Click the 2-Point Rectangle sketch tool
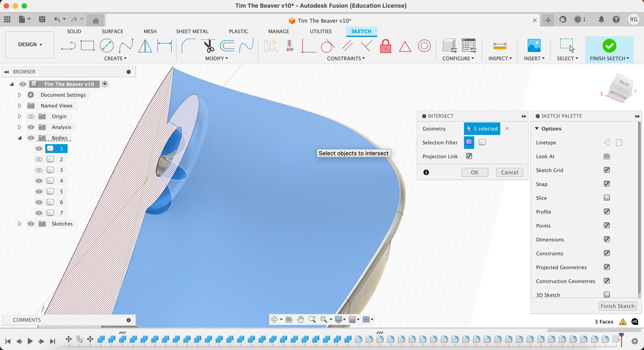This screenshot has width=644, height=350. [x=87, y=46]
